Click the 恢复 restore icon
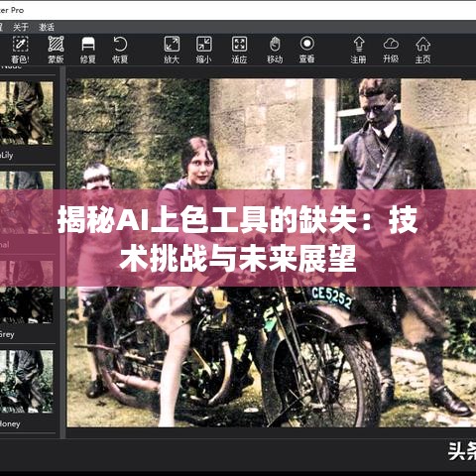 120,44
